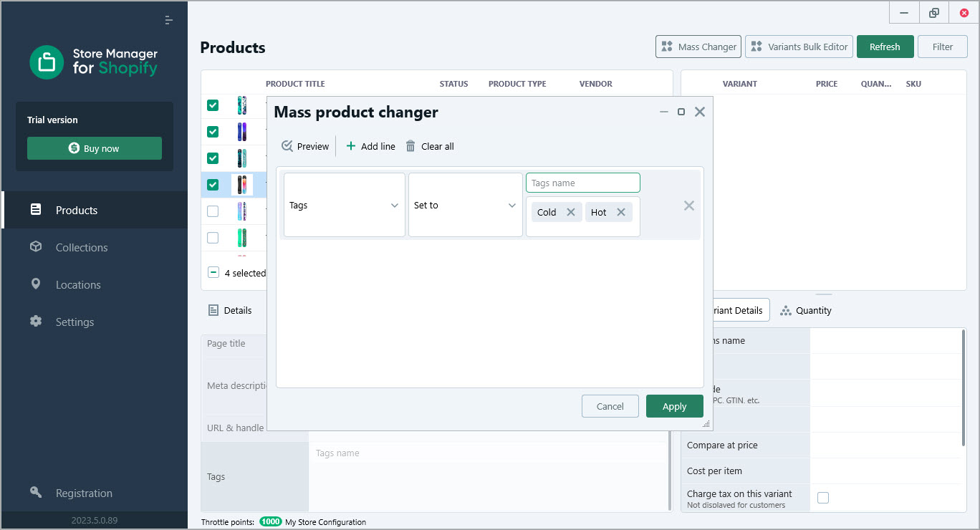This screenshot has height=530, width=980.
Task: Maximize the Mass product changer dialog
Action: 681,112
